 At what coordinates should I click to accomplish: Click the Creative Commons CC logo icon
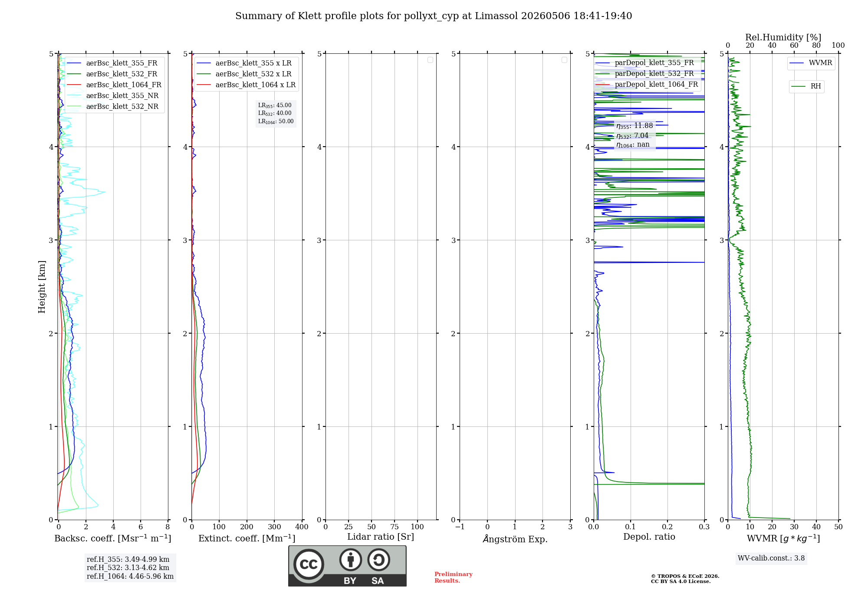point(309,564)
